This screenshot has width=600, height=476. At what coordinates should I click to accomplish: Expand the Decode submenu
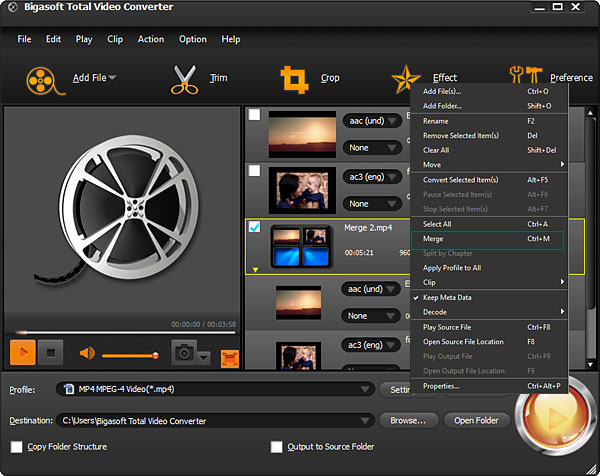pyautogui.click(x=489, y=312)
